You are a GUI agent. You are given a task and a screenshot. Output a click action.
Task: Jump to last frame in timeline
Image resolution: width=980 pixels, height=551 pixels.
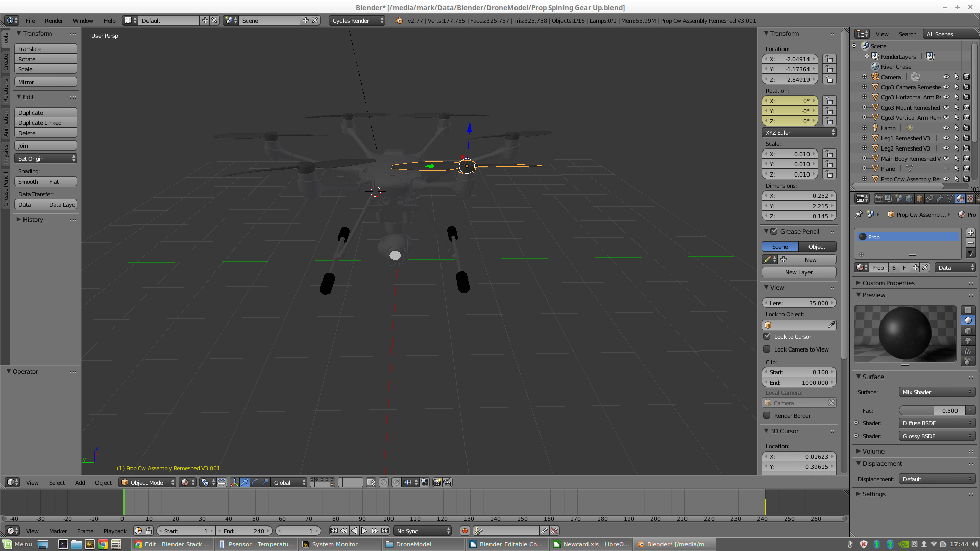click(x=385, y=531)
